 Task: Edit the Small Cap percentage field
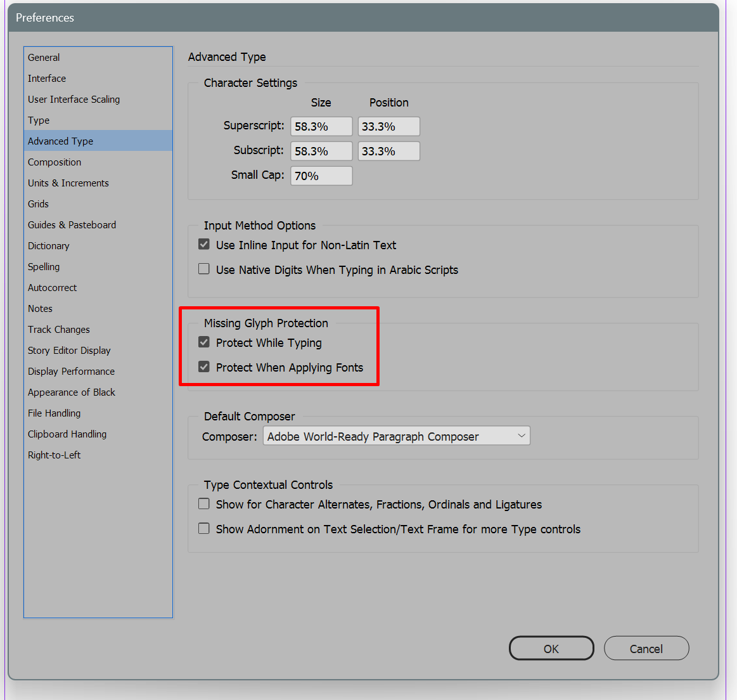click(x=321, y=176)
